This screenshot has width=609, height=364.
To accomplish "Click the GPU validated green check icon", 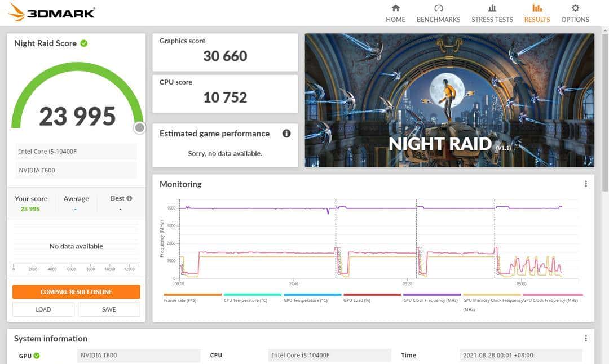I will [37, 356].
